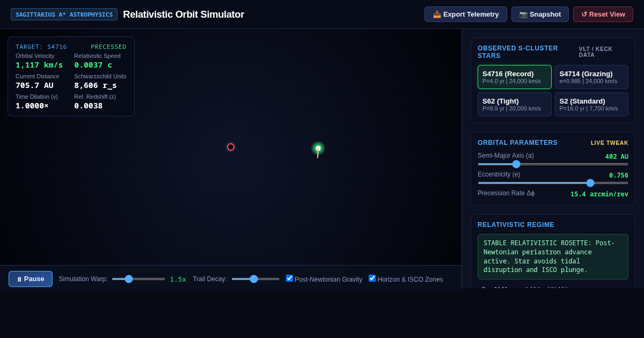The image size is (644, 338).
Task: Click the 402 AU semi-major axis value
Action: click(617, 157)
